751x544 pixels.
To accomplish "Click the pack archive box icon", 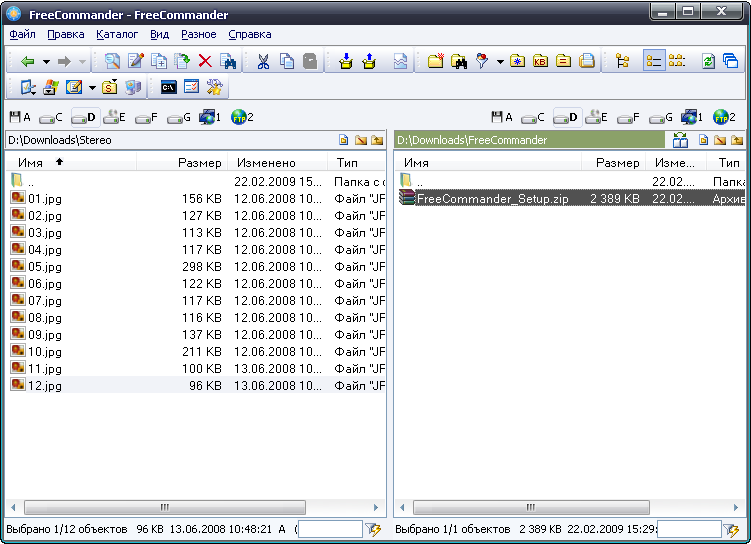I will [345, 61].
